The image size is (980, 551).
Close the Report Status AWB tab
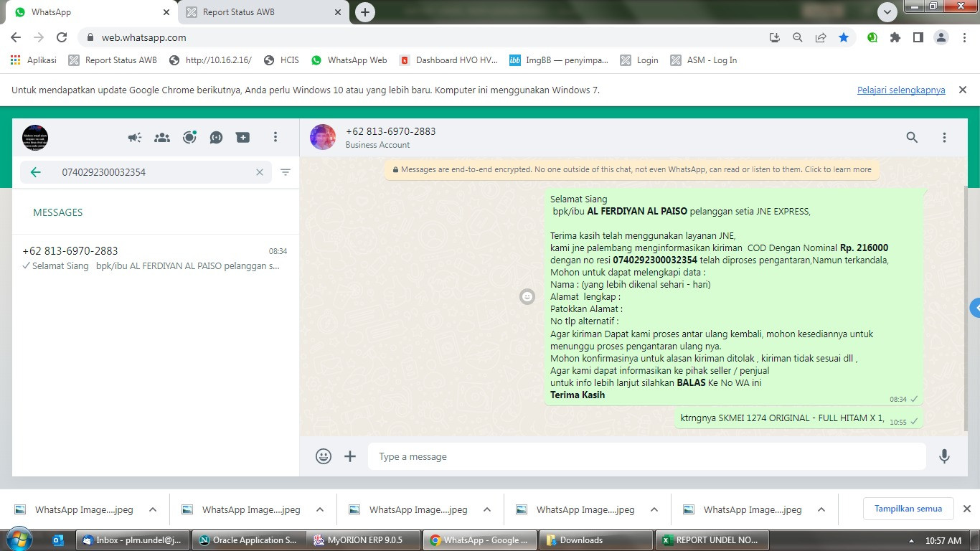point(338,12)
